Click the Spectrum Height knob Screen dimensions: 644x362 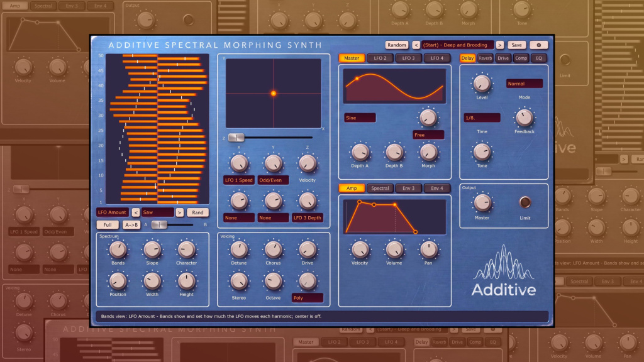[186, 281]
